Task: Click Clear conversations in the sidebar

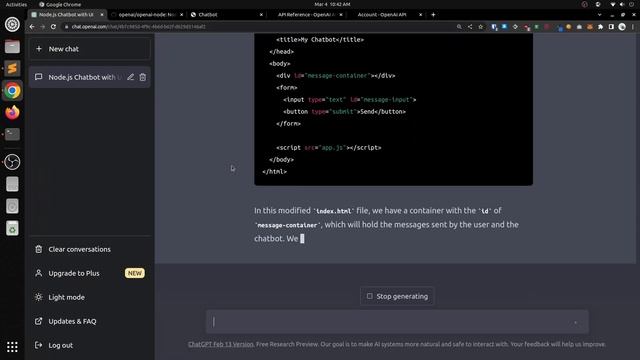Action: tap(90, 249)
